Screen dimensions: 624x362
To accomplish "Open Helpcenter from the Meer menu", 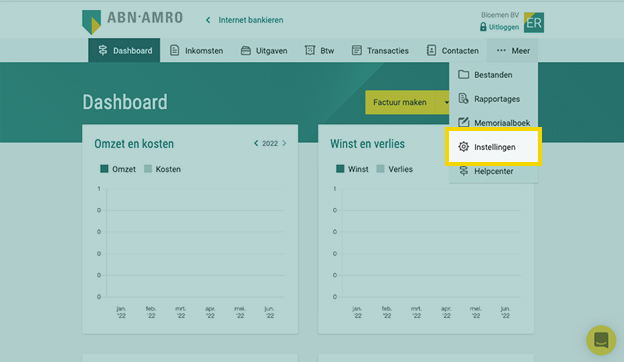I will click(493, 171).
